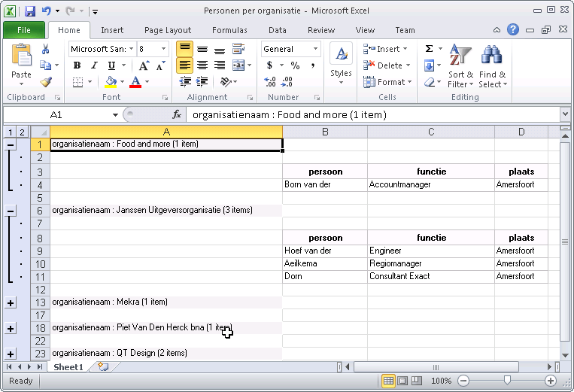Collapse the Janssen Uitgeversorganisatie outline group
The height and width of the screenshot is (392, 574).
[11, 211]
